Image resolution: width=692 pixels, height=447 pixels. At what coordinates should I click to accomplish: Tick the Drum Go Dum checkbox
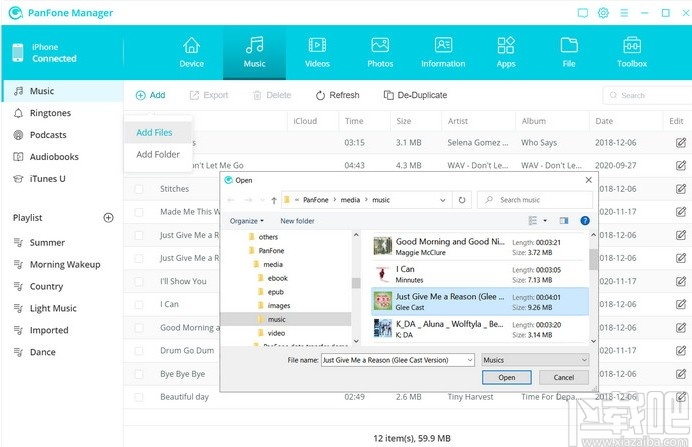(139, 350)
